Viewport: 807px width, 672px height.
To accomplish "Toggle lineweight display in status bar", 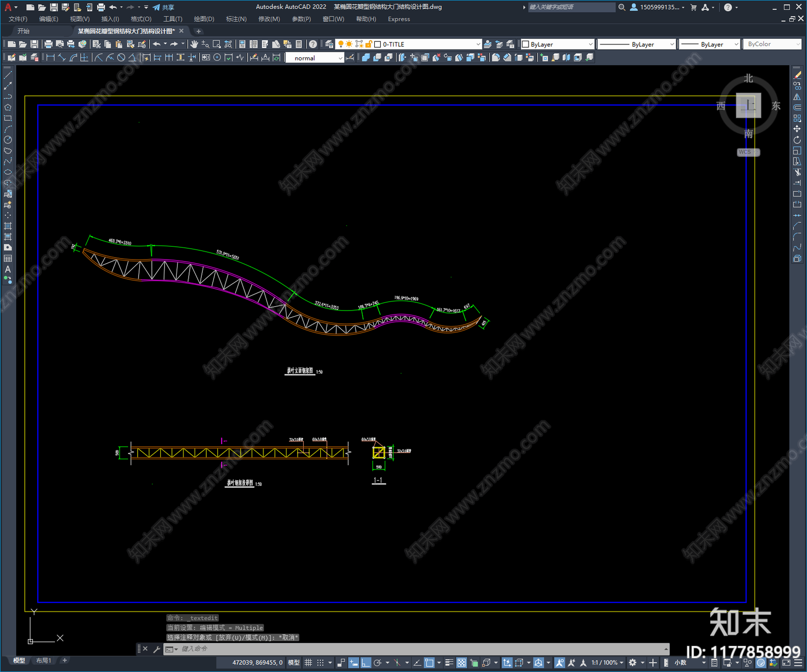I will coord(449,662).
